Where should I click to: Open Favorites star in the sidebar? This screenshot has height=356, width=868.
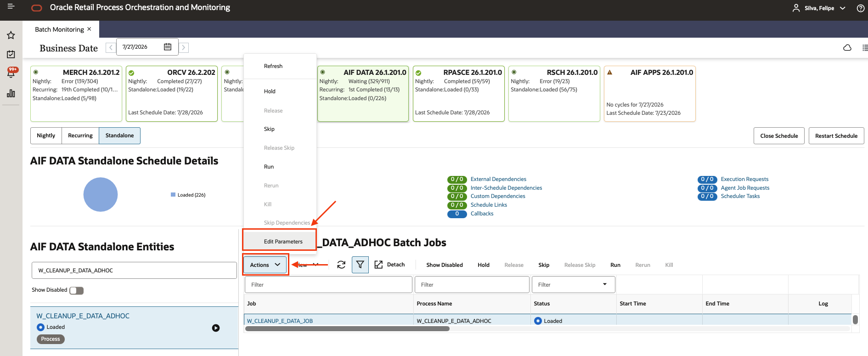point(11,35)
